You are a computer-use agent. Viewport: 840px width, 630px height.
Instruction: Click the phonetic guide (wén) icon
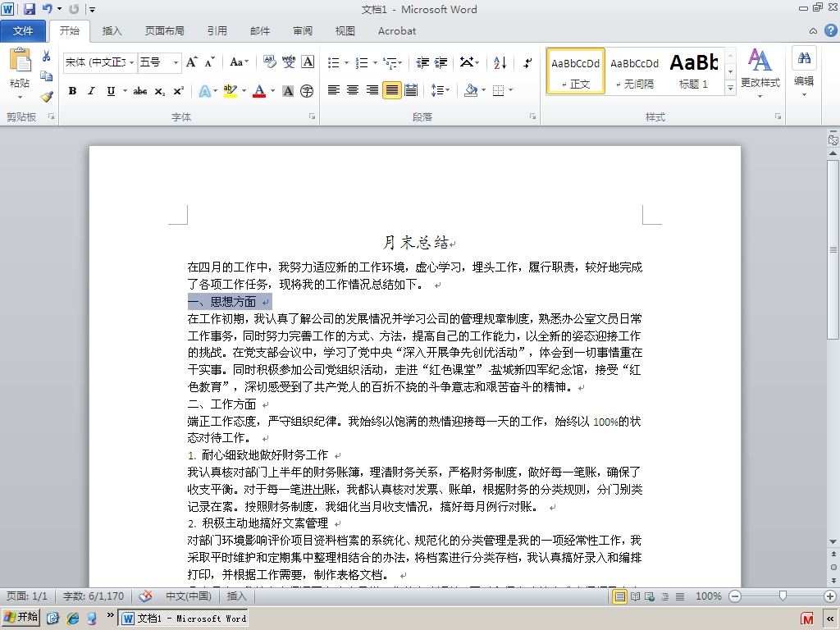pos(289,62)
